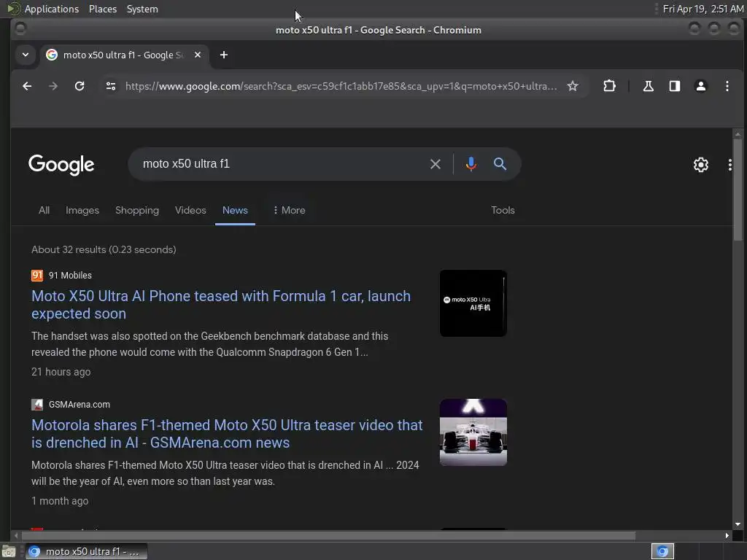
Task: Open the Moto X50 Ultra AI Phone teased article
Action: pyautogui.click(x=221, y=305)
